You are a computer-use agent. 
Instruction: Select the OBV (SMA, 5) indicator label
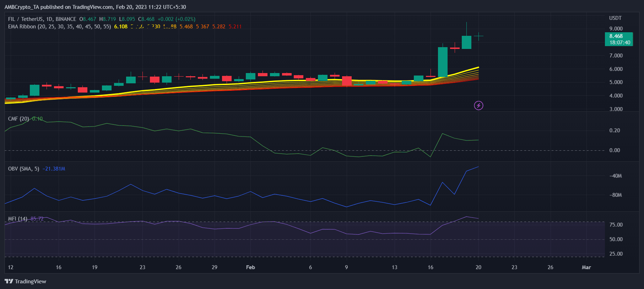point(23,169)
